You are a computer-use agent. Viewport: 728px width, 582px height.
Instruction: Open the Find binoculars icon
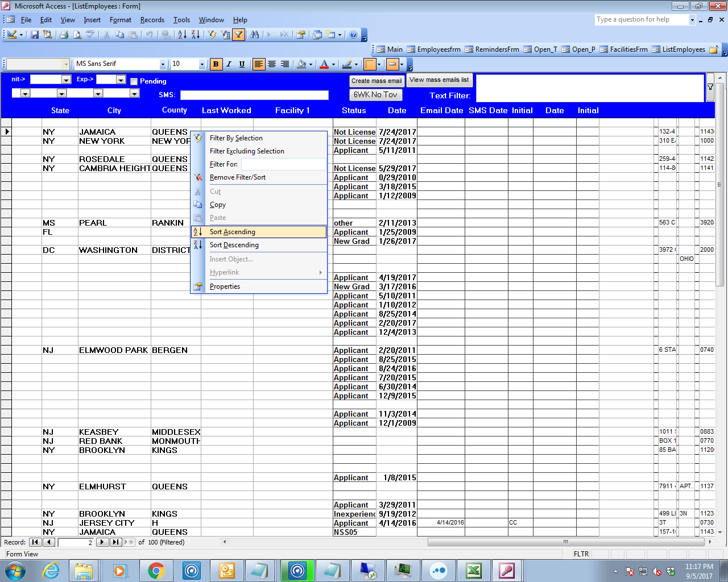(x=255, y=35)
